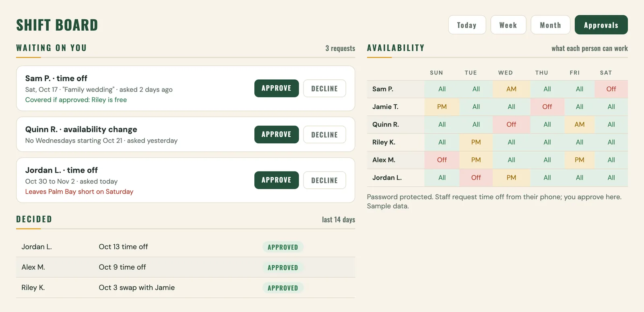644x312 pixels.
Task: Click 'Leaves Palm Bay short on Saturday' warning
Action: tap(79, 192)
